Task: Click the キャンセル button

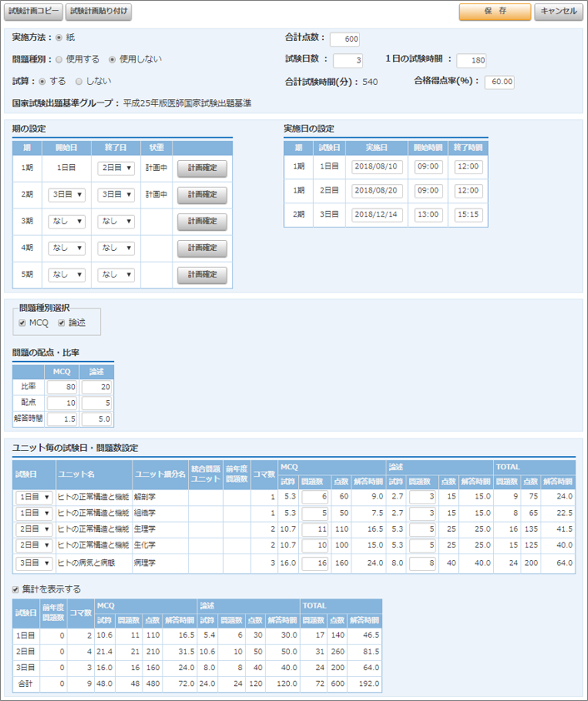Action: pos(558,12)
